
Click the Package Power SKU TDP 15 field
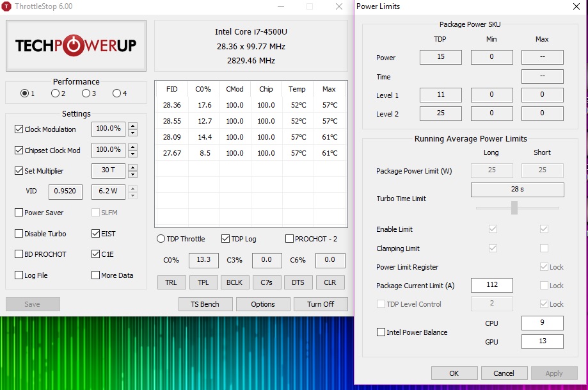(441, 57)
